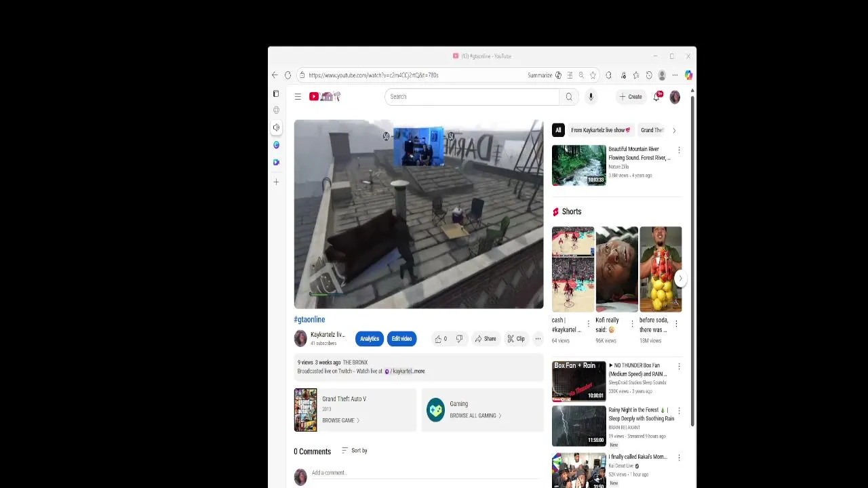Open Kaykartelz channel name link
Viewport: 868px width, 488px height.
(328, 334)
